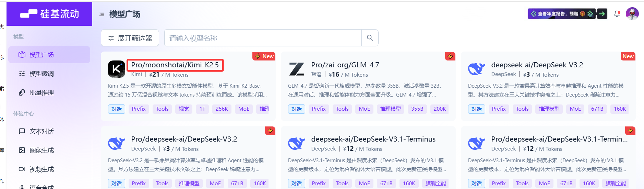Open 图像生成 in the sidebar
Image resolution: width=644 pixels, height=189 pixels.
[49, 150]
